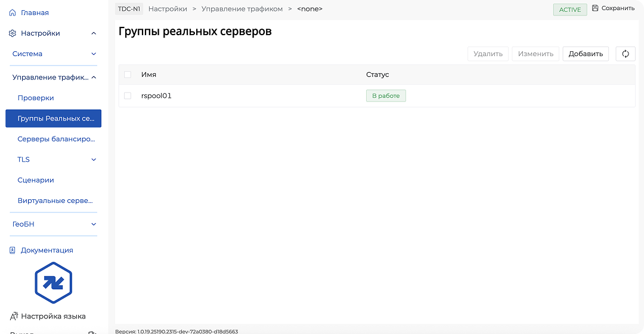Image resolution: width=644 pixels, height=334 pixels.
Task: Open the rspool01 group entry
Action: point(156,95)
